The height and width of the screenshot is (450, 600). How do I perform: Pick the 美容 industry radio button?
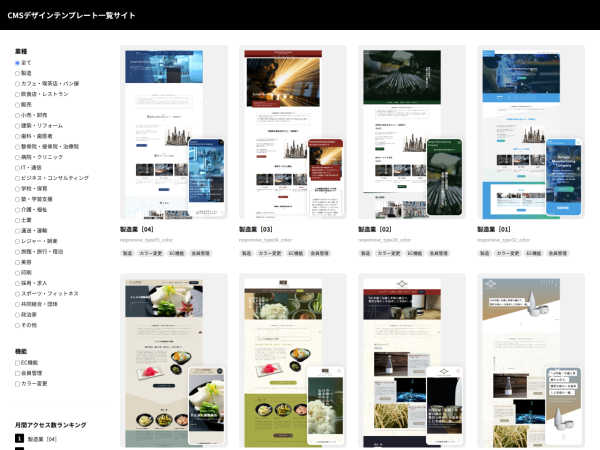(x=17, y=262)
